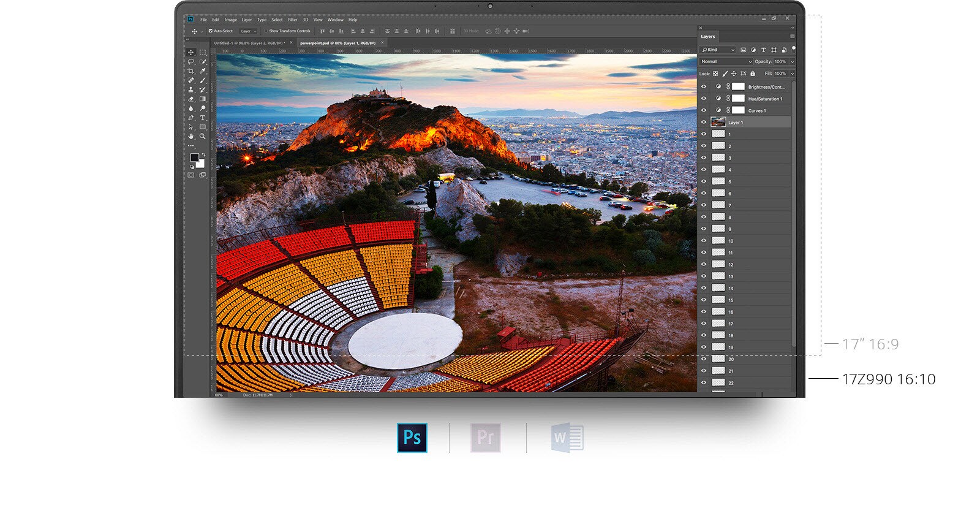980x513 pixels.
Task: Click the Premiere Pr icon below the laptop
Action: pos(486,438)
